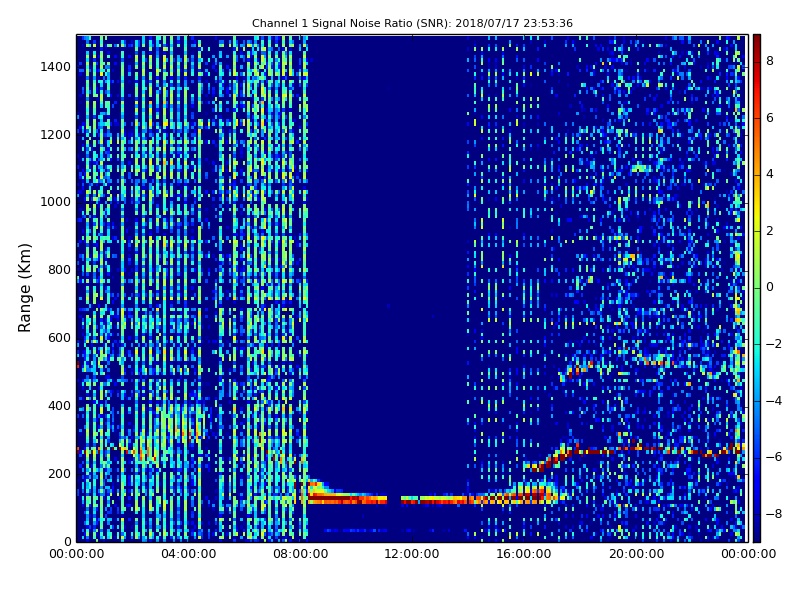Click the colorbar label 0
800x600 pixels.
[x=770, y=287]
